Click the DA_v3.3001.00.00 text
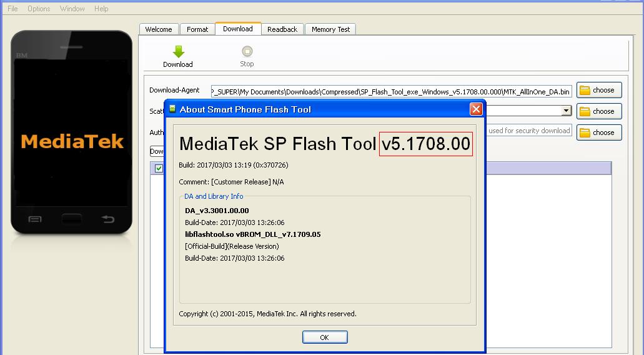 [x=217, y=211]
